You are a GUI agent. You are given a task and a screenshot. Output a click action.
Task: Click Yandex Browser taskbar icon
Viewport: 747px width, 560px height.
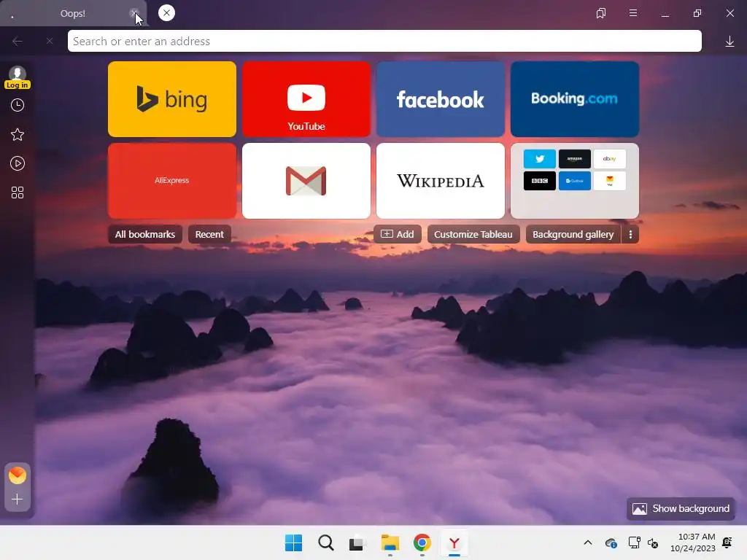click(x=454, y=542)
